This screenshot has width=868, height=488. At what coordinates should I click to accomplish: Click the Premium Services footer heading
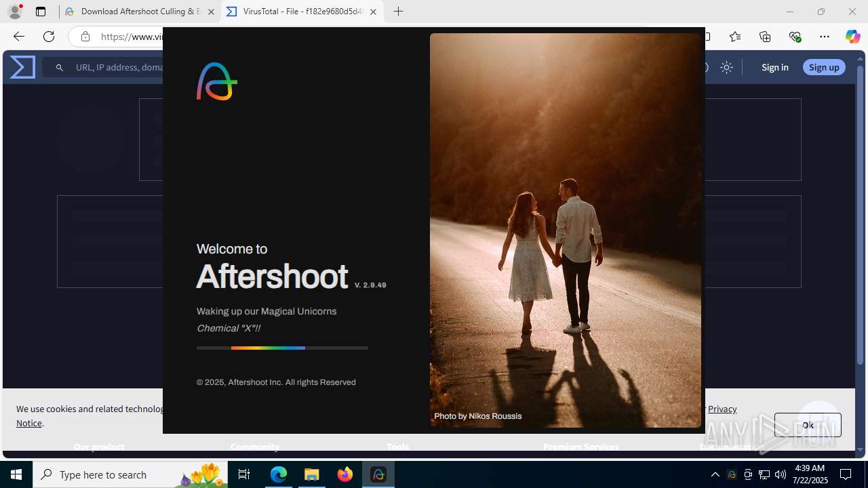click(x=581, y=447)
